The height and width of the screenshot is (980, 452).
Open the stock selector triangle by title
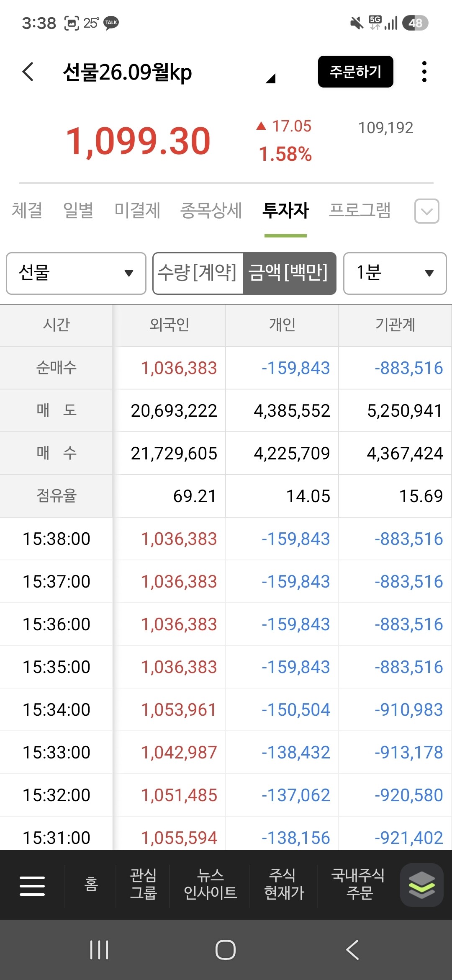(x=270, y=78)
